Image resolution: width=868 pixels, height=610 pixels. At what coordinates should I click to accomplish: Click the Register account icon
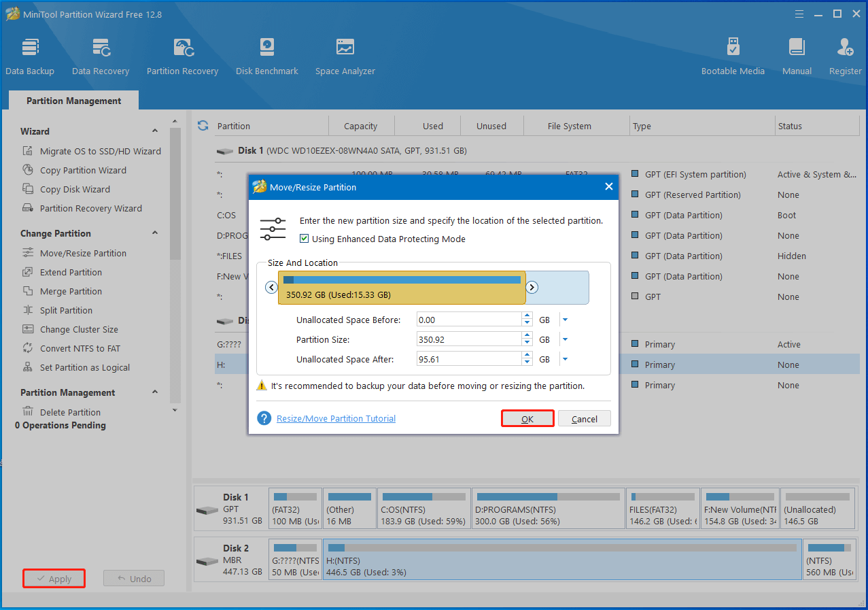tap(845, 56)
